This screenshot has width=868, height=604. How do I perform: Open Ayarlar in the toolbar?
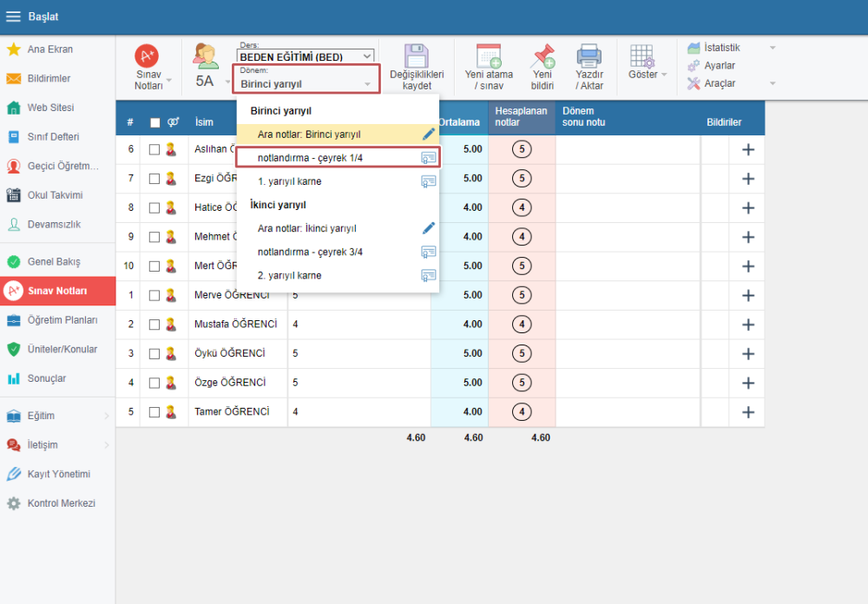click(712, 65)
